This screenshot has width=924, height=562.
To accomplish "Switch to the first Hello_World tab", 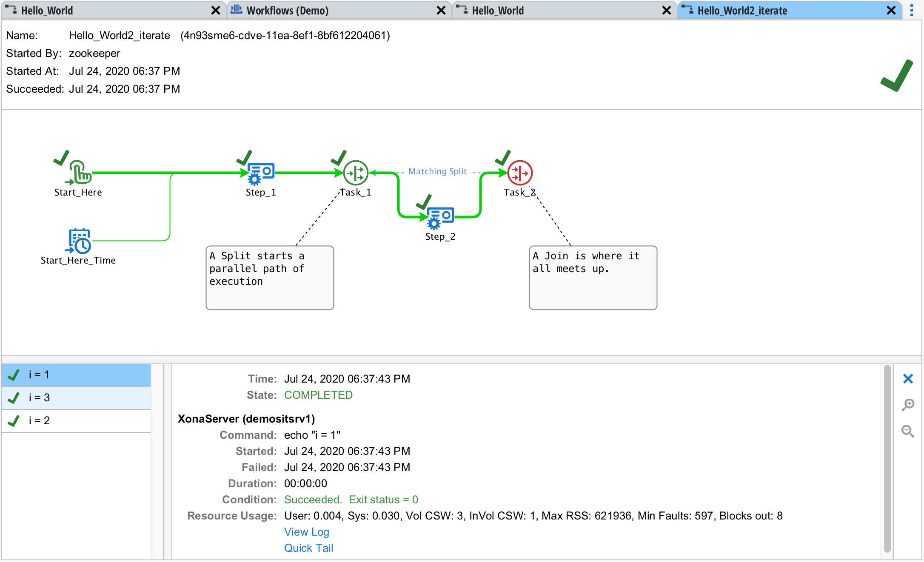I will [47, 10].
